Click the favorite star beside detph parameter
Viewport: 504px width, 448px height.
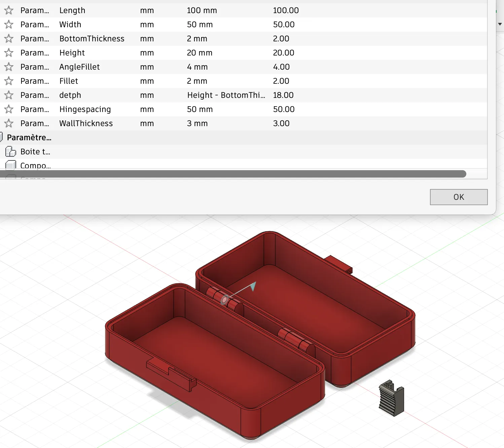pyautogui.click(x=9, y=95)
